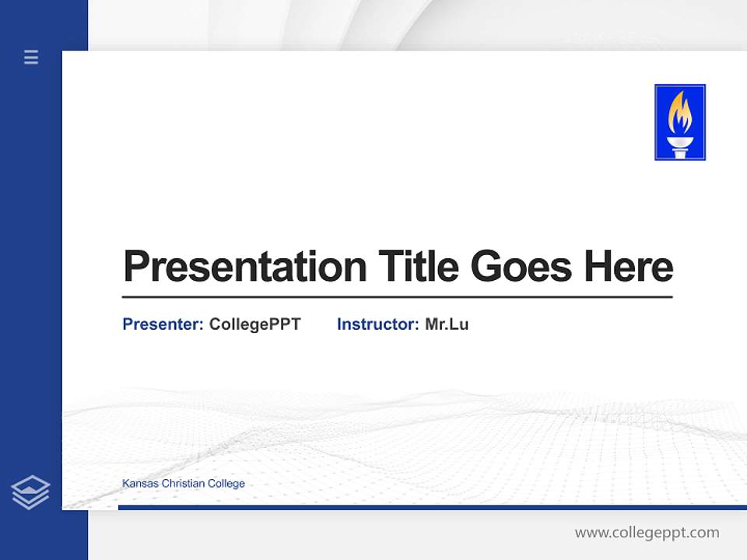Select the presenter name "CollegePPT"
The image size is (747, 560).
(x=255, y=325)
